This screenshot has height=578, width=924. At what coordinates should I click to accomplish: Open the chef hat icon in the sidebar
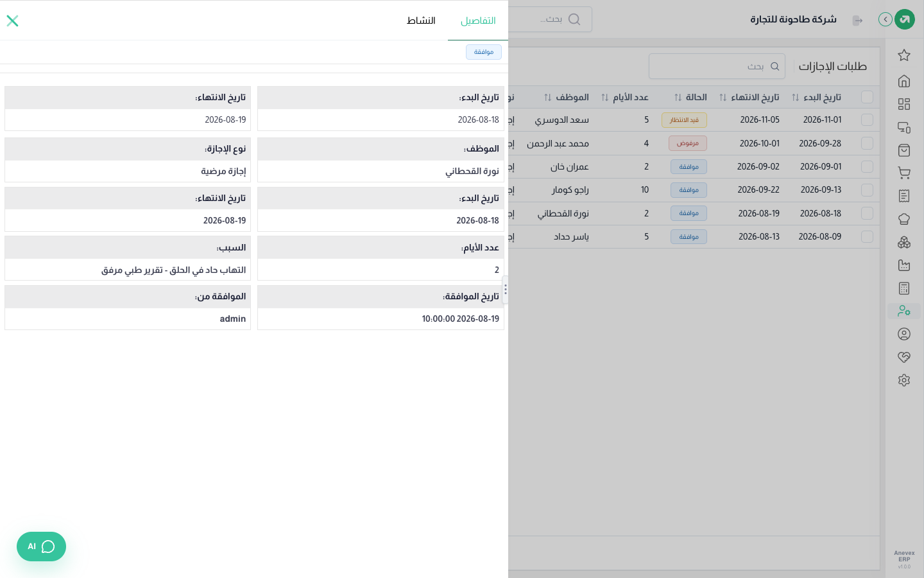[904, 219]
